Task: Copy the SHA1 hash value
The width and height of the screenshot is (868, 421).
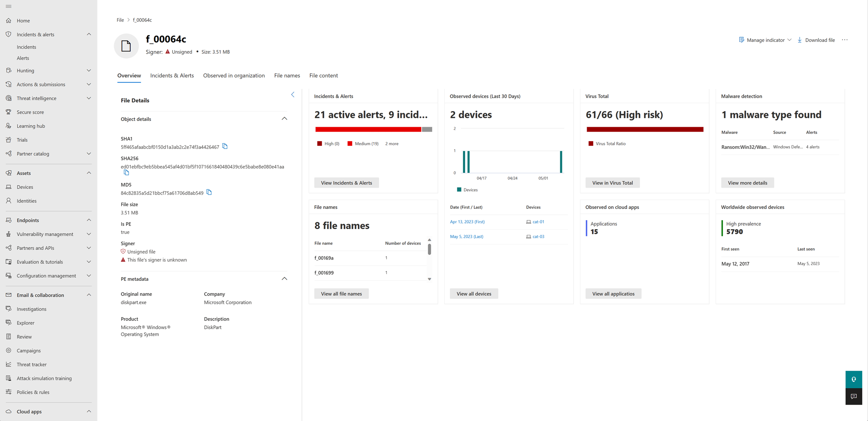Action: tap(225, 146)
